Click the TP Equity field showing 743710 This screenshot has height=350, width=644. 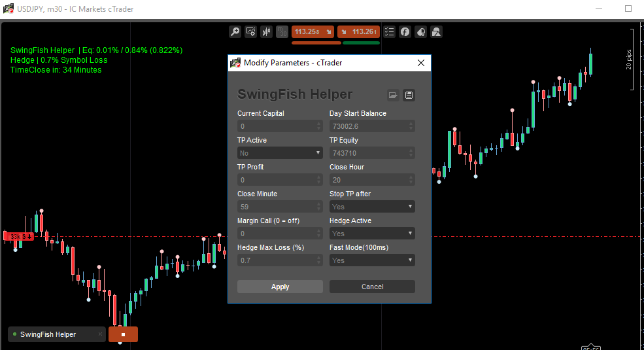click(372, 153)
